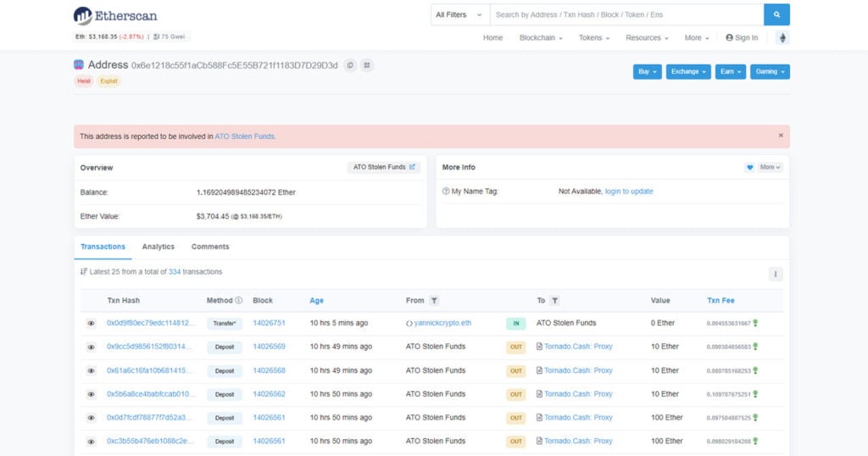The image size is (868, 456).
Task: Switch to the Analytics tab
Action: point(158,247)
